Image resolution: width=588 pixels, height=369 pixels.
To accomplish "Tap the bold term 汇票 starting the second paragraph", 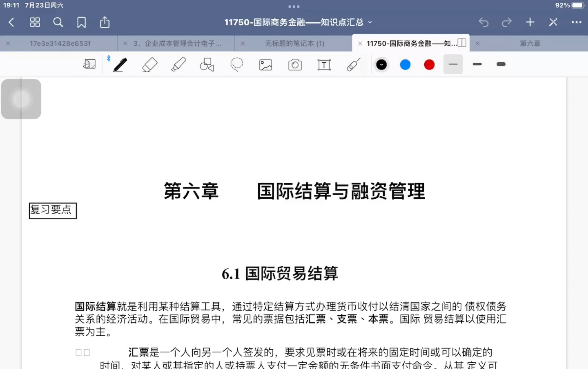I will [x=139, y=352].
